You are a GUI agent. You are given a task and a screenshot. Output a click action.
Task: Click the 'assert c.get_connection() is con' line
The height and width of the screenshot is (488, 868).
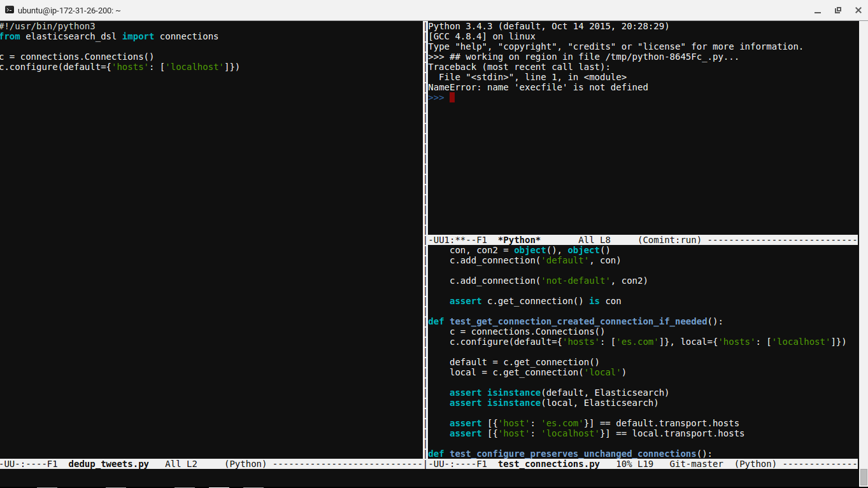(x=535, y=301)
